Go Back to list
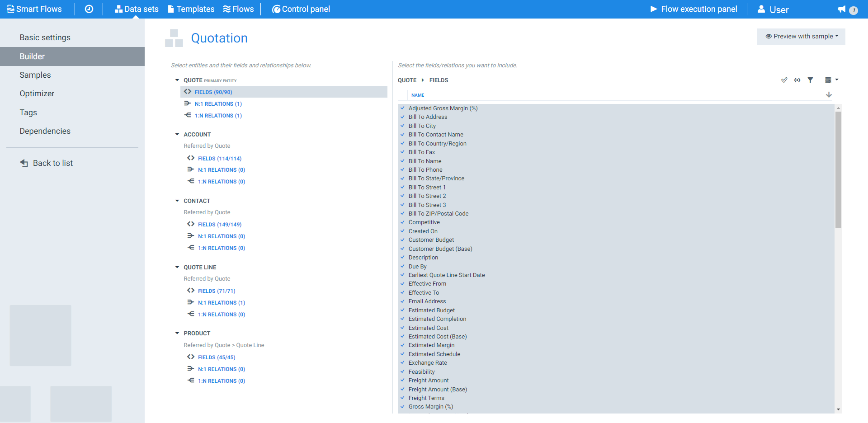868x423 pixels. [53, 163]
